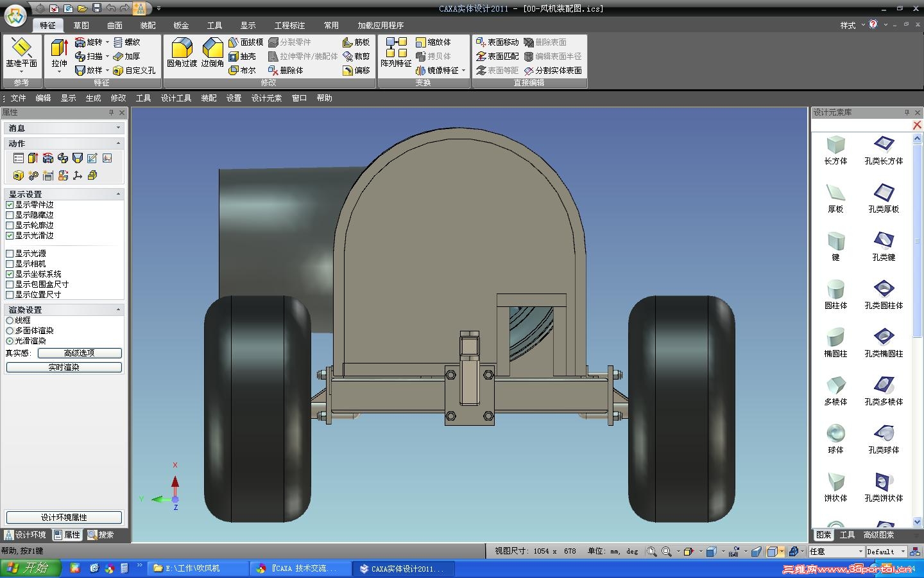The width and height of the screenshot is (924, 578).
Task: Select the 缩放体 scale body tool
Action: (433, 42)
